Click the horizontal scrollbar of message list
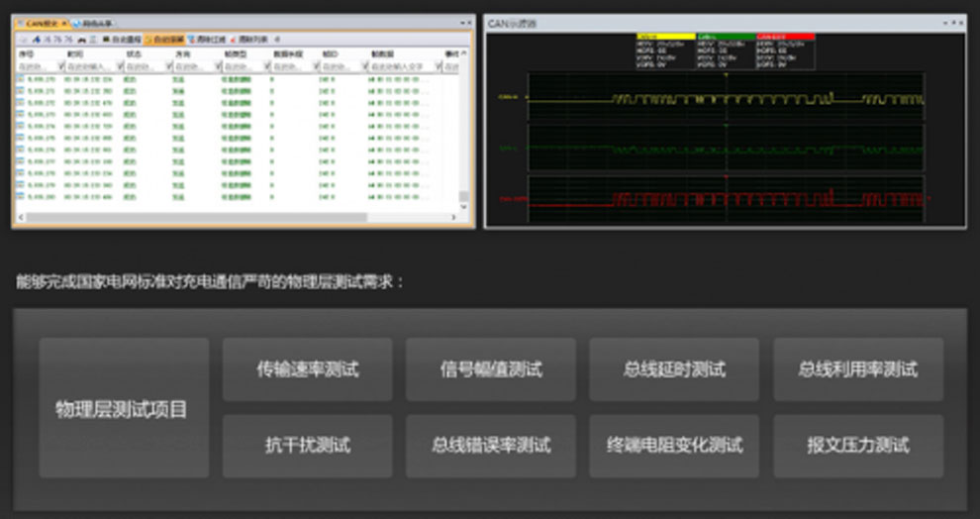Viewport: 980px width, 519px height. pos(198,218)
